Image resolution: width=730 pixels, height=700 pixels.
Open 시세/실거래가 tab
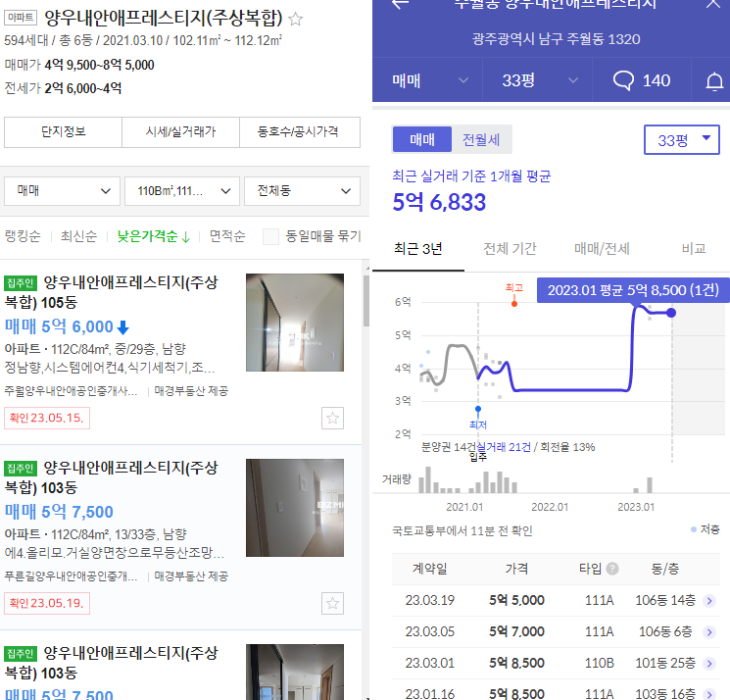click(180, 132)
